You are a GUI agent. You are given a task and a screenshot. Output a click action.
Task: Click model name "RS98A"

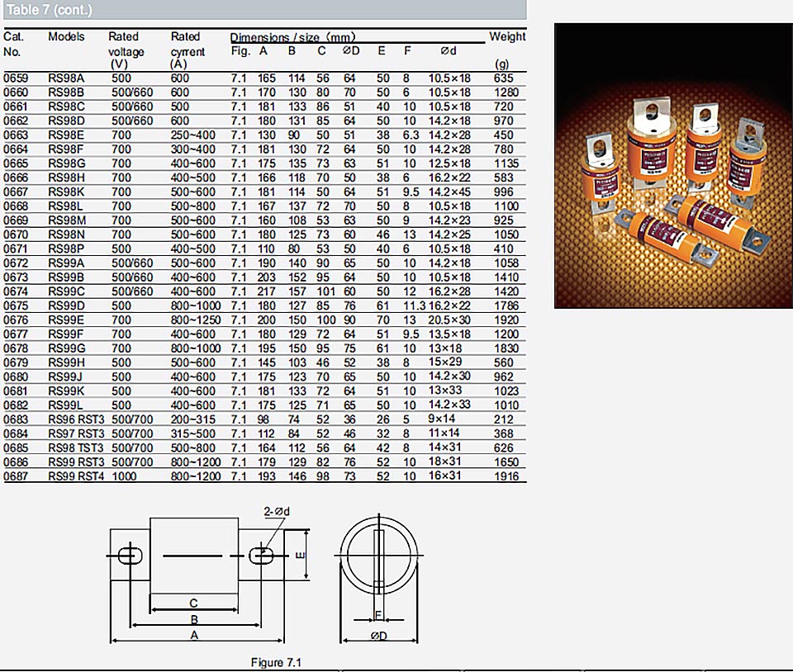[66, 78]
